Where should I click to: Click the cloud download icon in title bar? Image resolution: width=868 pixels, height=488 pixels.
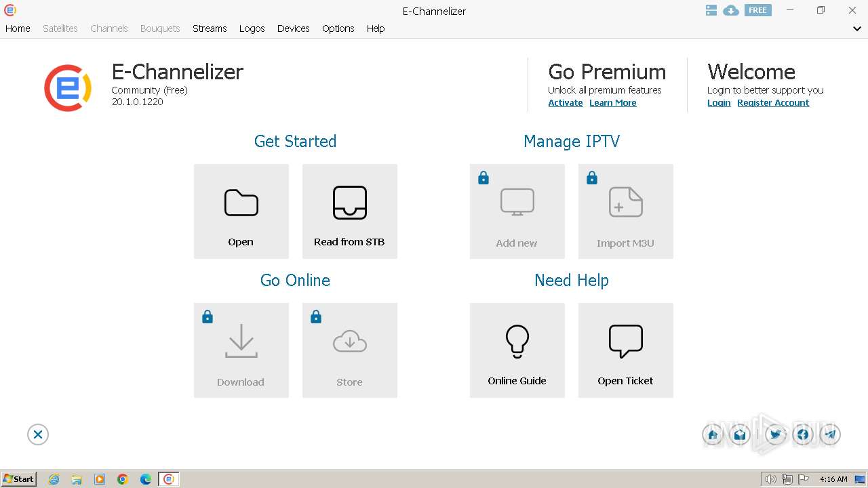731,10
